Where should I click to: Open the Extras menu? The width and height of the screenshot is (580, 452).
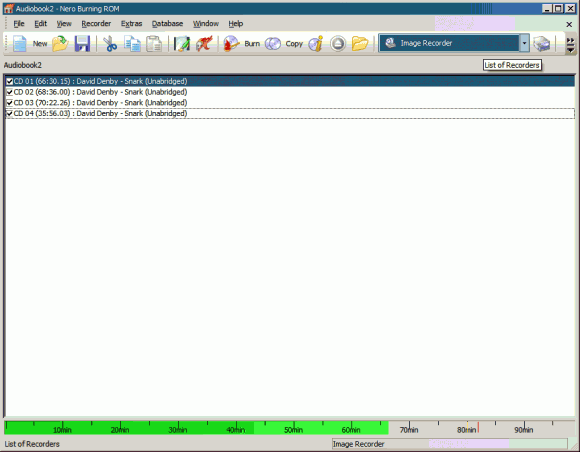tap(131, 24)
